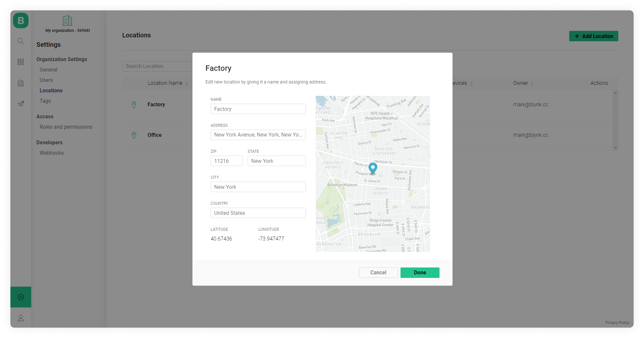Open the user profile icon
Viewport: 644px width, 338px height.
coord(21,318)
